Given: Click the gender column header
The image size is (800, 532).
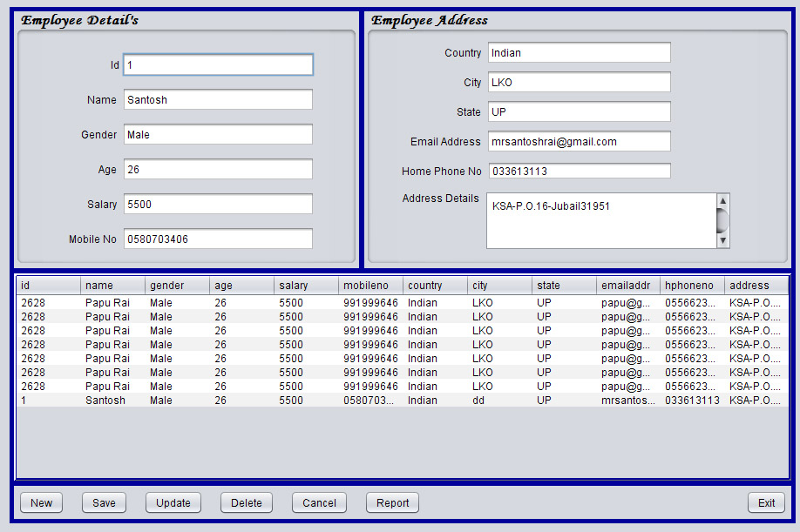Looking at the screenshot, I should tap(177, 286).
